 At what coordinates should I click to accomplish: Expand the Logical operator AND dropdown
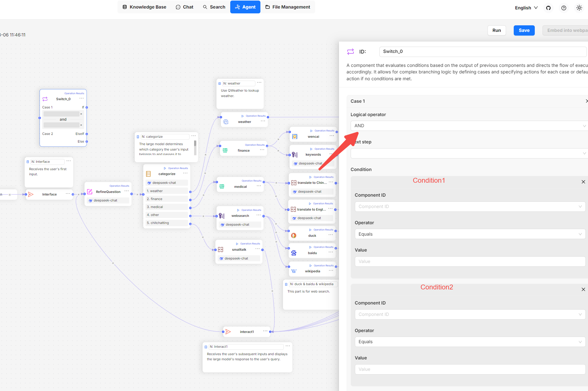click(469, 126)
